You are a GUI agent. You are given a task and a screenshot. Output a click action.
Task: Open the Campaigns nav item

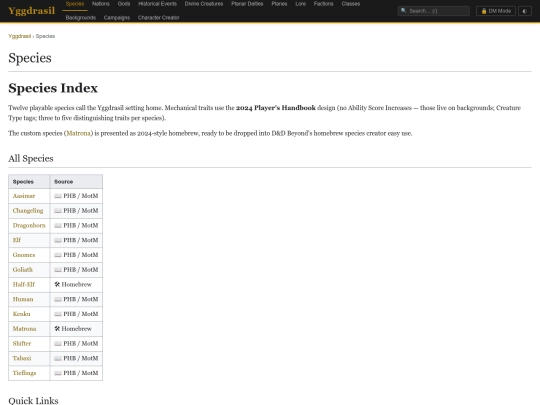point(117,18)
